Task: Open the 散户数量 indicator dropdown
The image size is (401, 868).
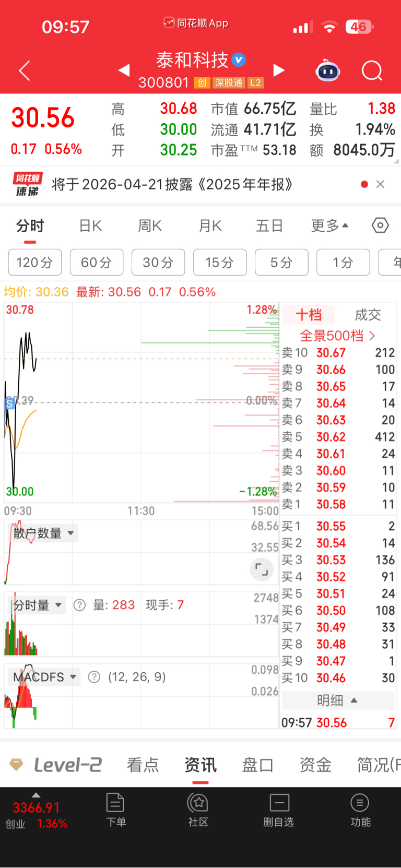Action: (x=44, y=533)
